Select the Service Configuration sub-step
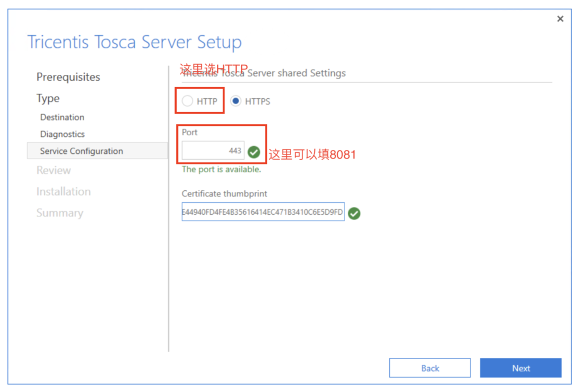This screenshot has width=582, height=392. coord(97,151)
